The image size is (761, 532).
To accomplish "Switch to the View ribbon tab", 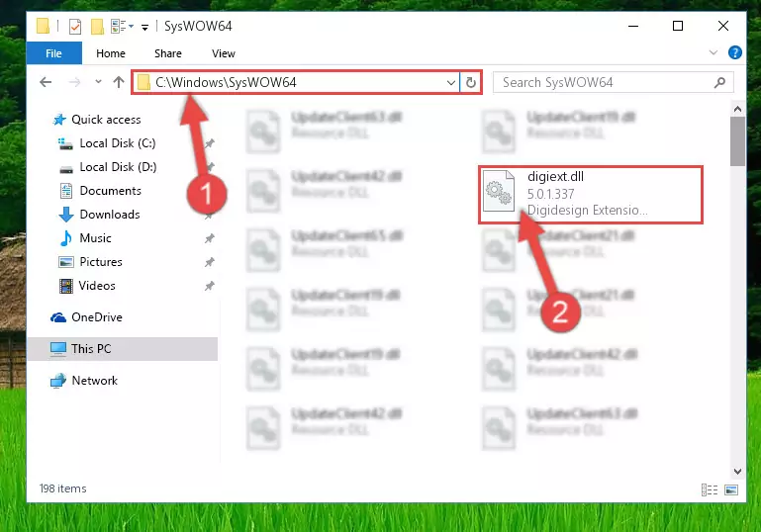I will [x=224, y=53].
